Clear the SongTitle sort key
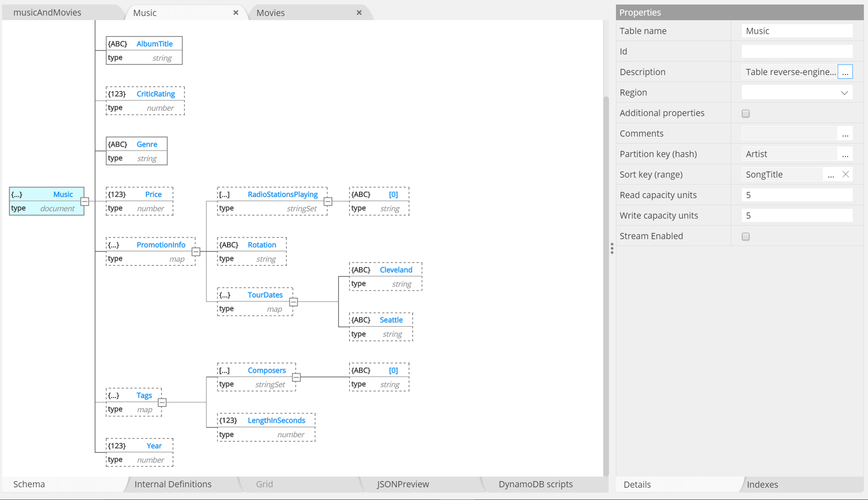 coord(846,174)
